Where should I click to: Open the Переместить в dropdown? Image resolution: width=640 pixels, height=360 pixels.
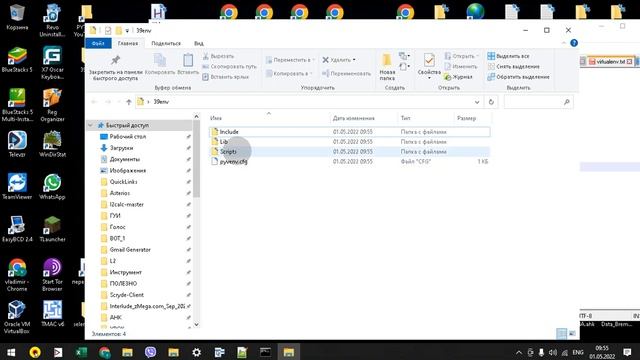[x=290, y=60]
